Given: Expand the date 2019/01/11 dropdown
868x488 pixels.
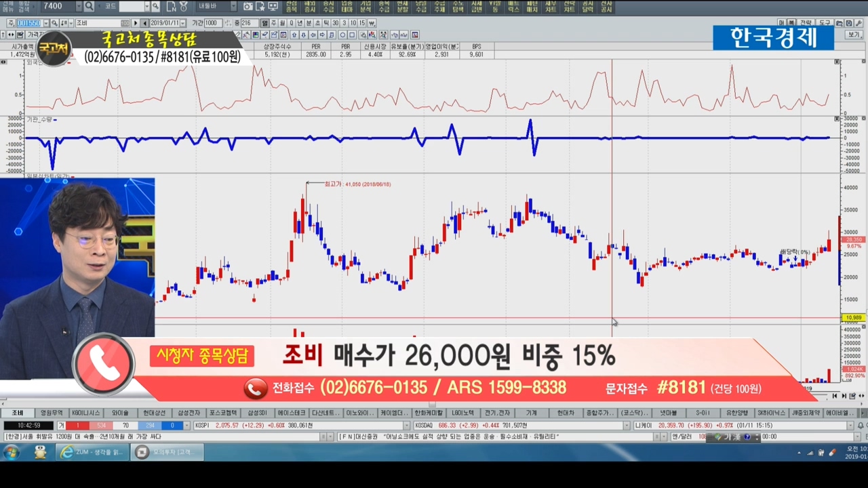Looking at the screenshot, I should 183,23.
